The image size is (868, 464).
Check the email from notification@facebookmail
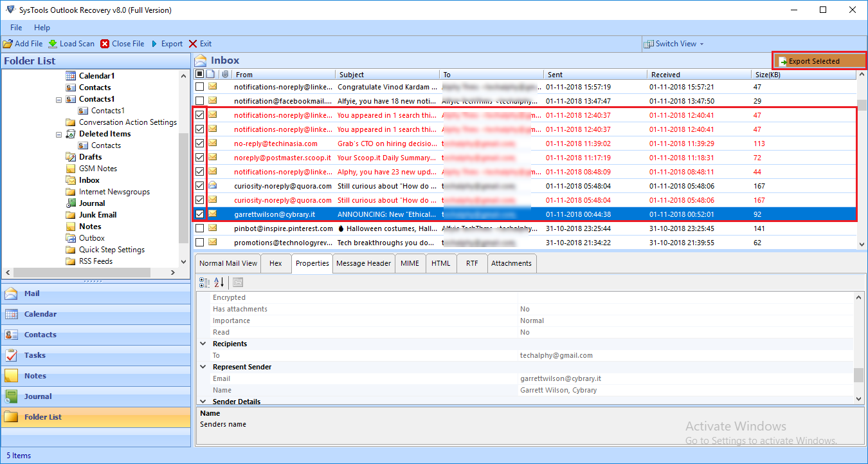click(199, 100)
